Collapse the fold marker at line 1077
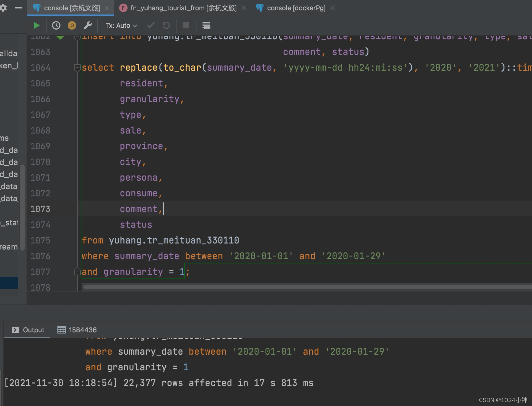 click(x=77, y=272)
